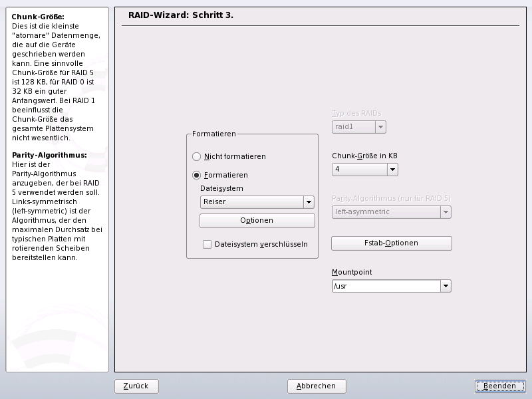Click the "RAID-Wizard: Schritt 3." title
Screen dimensions: 532x399
[x=180, y=15]
